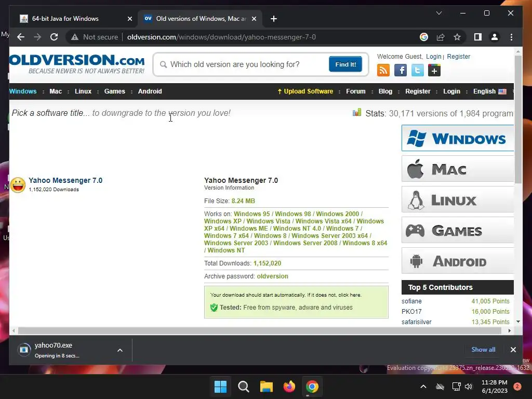The image size is (532, 399).
Task: Open Forum from the navigation bar
Action: point(355,91)
